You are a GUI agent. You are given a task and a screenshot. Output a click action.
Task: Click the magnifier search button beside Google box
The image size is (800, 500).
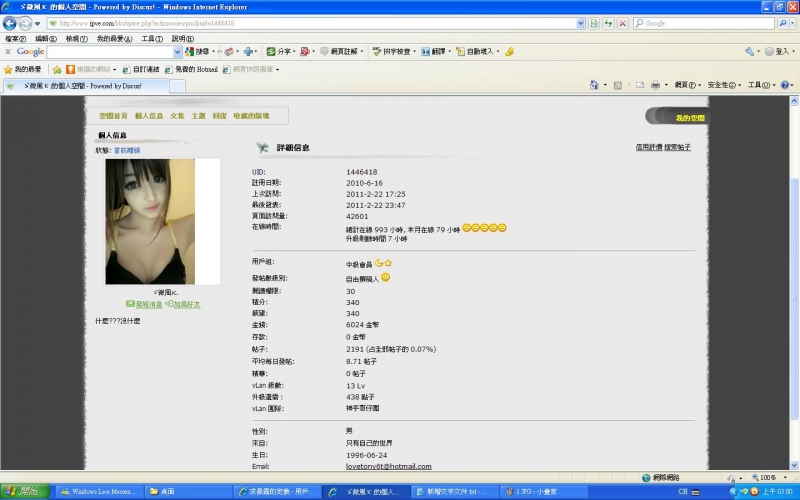pos(783,23)
